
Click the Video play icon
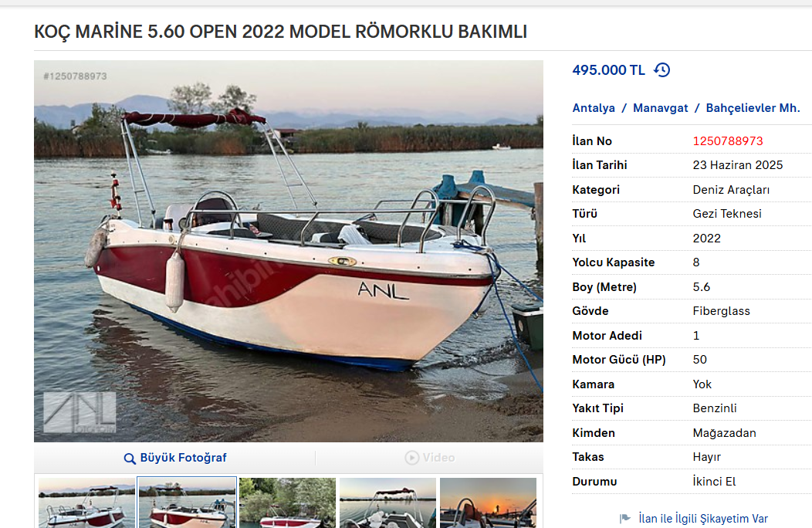[x=411, y=458]
